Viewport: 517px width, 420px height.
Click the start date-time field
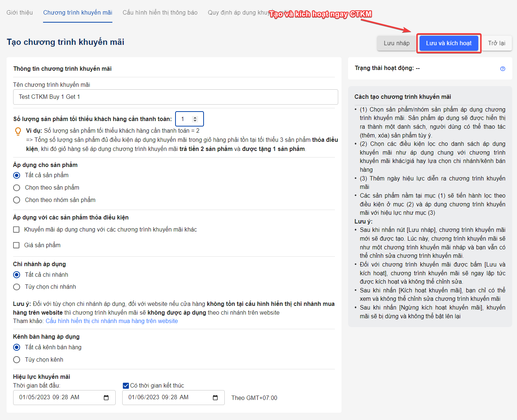click(x=64, y=398)
